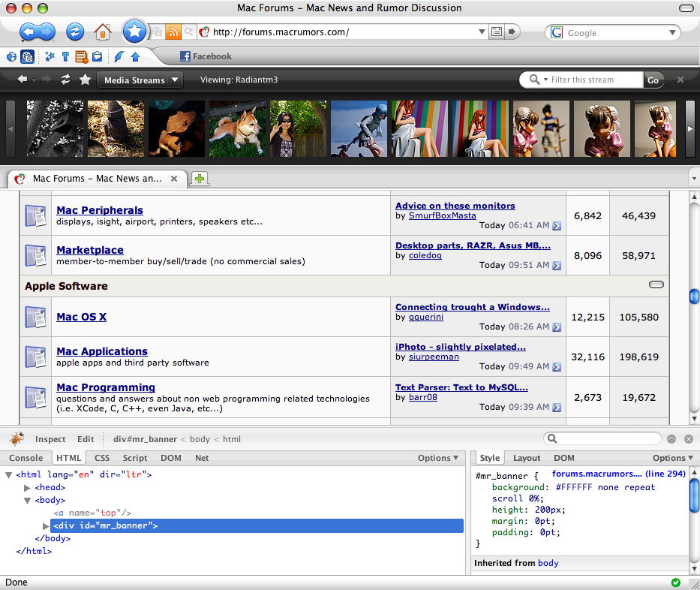Open the Web Clipboard icon

click(97, 57)
